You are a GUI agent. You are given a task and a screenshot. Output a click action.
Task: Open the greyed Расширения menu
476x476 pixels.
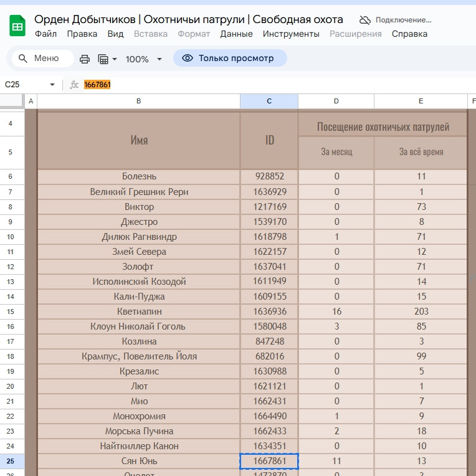(356, 34)
